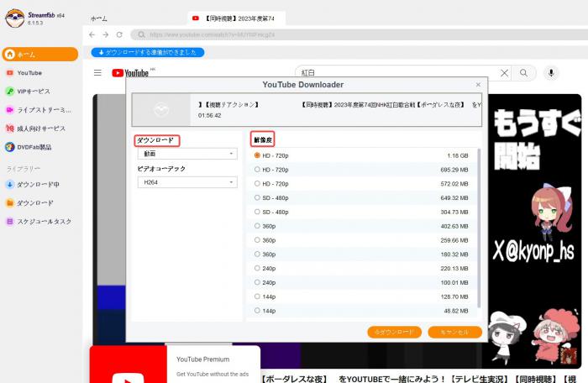Click the voice search microphone icon
The height and width of the screenshot is (383, 588).
click(x=551, y=73)
